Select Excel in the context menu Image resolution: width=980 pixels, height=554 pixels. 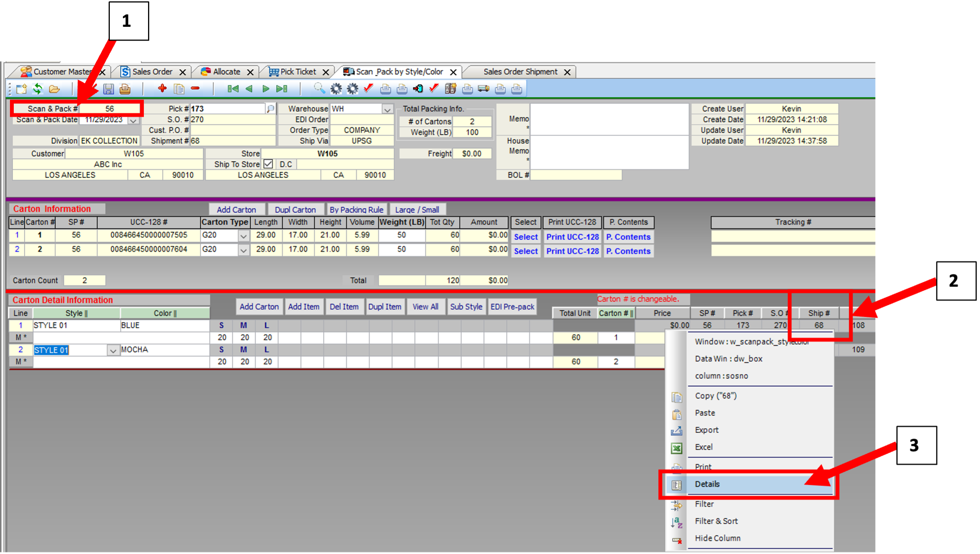point(703,447)
